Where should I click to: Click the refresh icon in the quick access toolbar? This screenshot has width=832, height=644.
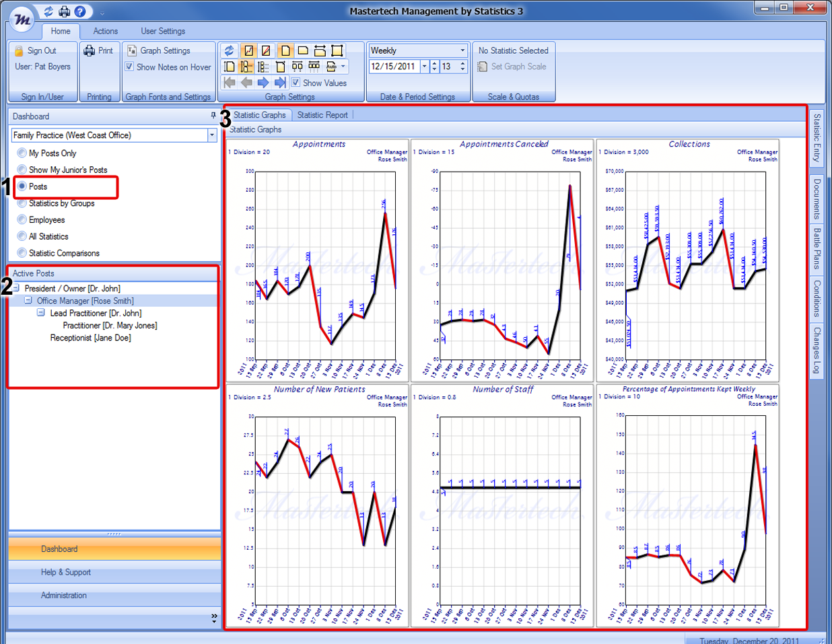[x=49, y=11]
